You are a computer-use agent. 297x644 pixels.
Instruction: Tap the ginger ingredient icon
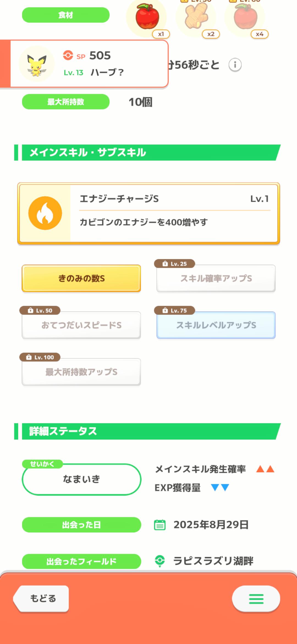coord(196,17)
